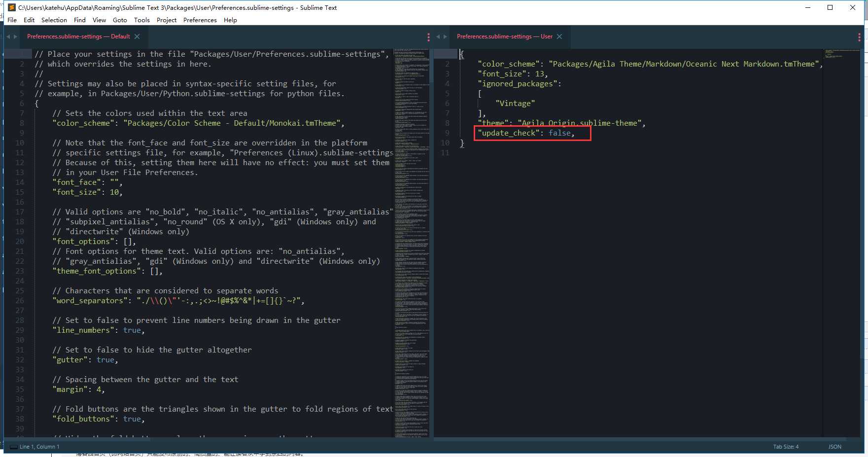
Task: Place cursor on "update_check": false line
Action: coord(526,133)
